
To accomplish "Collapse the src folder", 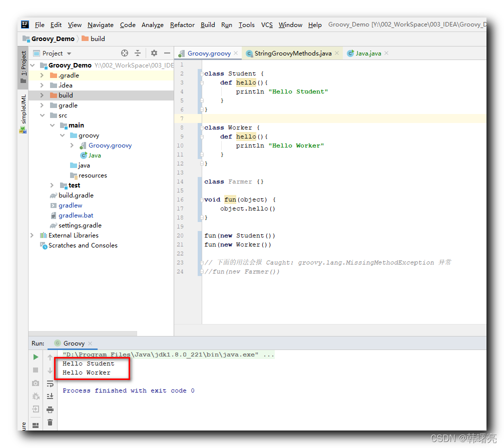I will coord(42,115).
